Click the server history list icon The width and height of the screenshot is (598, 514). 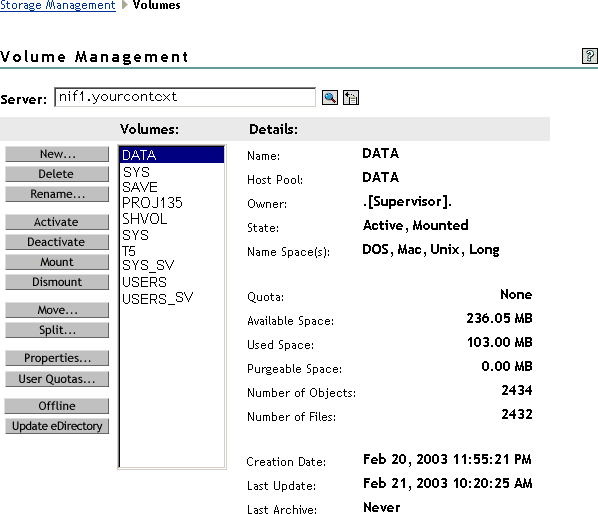350,98
